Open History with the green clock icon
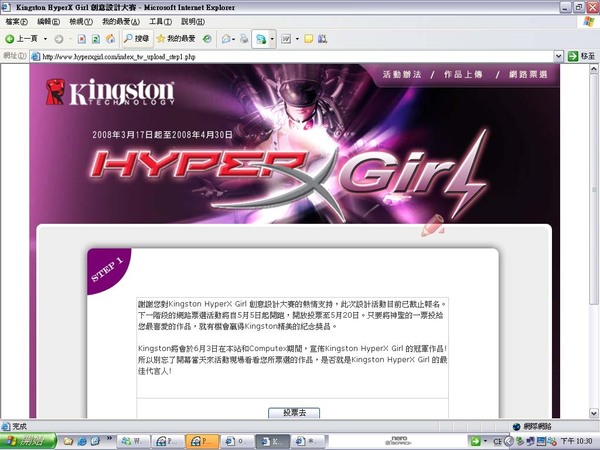The image size is (600, 450). pyautogui.click(x=207, y=39)
